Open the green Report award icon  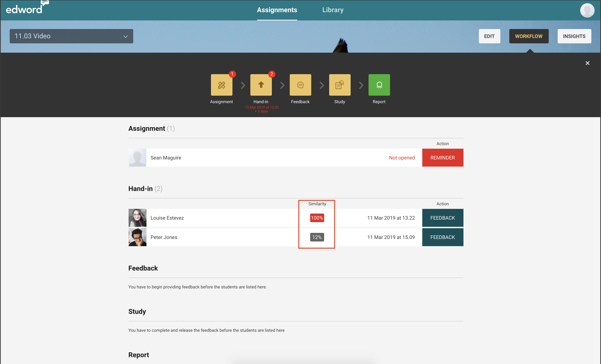point(379,85)
